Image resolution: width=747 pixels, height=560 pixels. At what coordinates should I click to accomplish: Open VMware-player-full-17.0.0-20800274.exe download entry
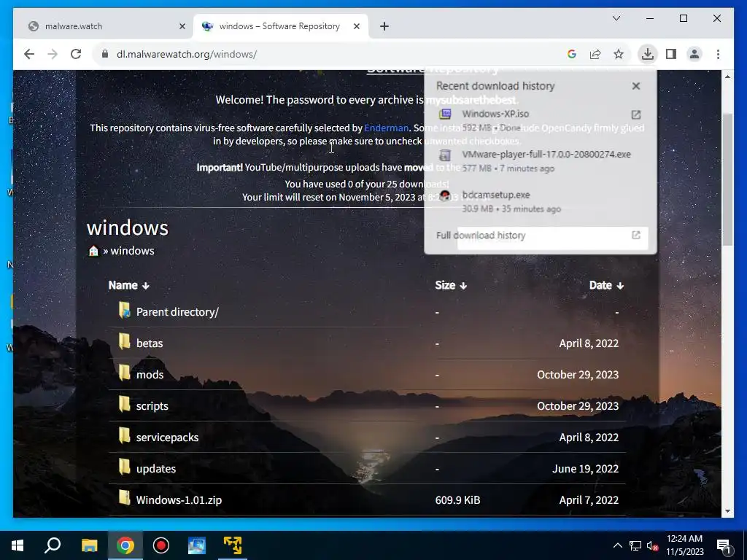click(x=546, y=155)
